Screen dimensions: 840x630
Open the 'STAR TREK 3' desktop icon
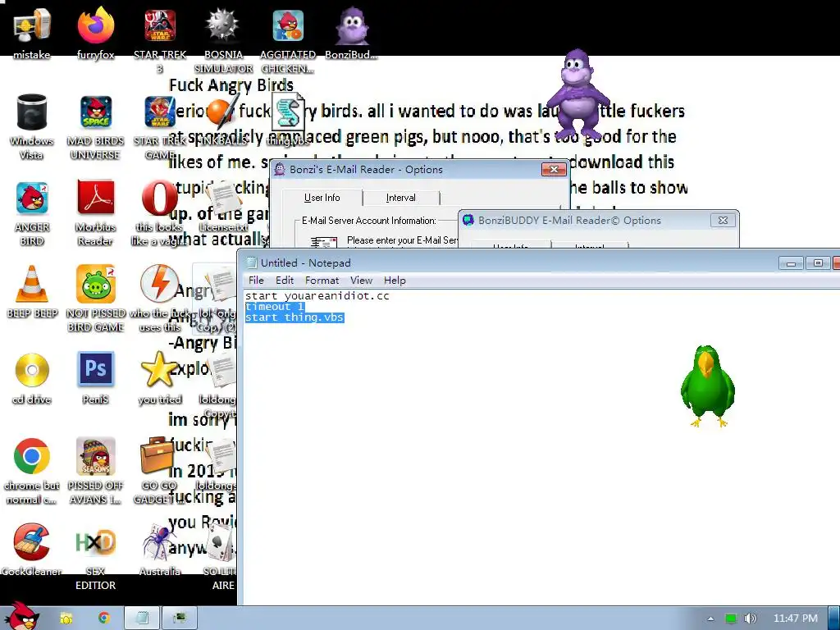160,25
